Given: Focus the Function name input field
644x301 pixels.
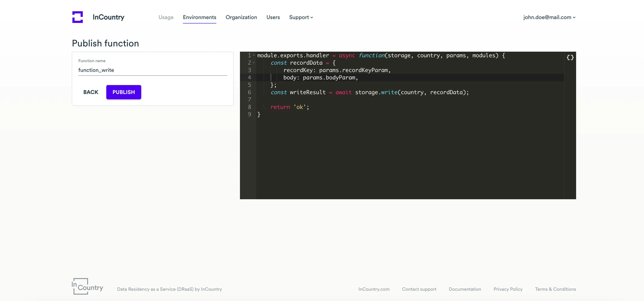Looking at the screenshot, I should point(152,70).
